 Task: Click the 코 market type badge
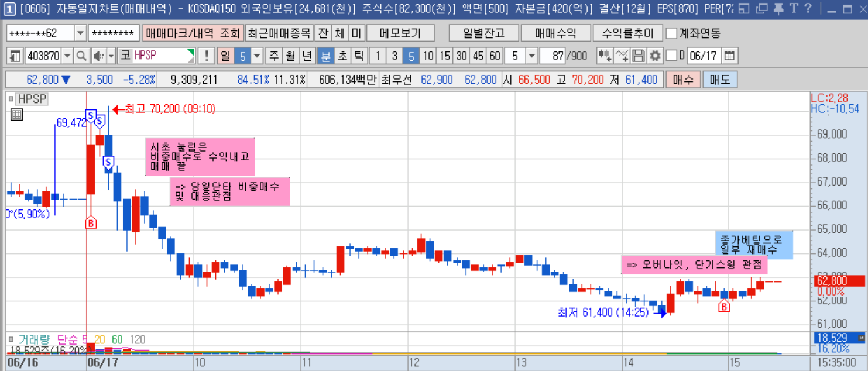[125, 56]
